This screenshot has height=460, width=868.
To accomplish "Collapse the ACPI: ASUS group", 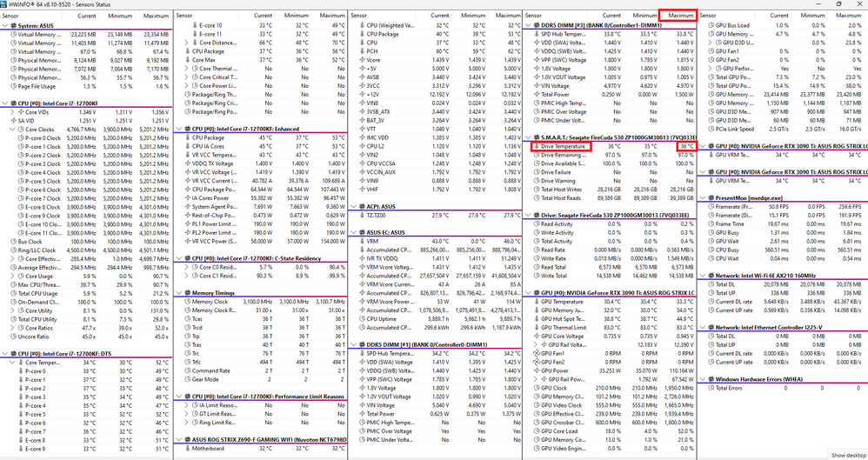I will coord(354,206).
